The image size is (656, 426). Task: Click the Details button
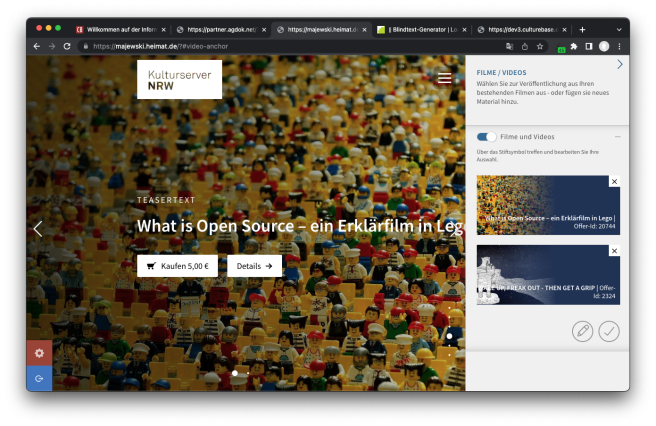coord(254,266)
